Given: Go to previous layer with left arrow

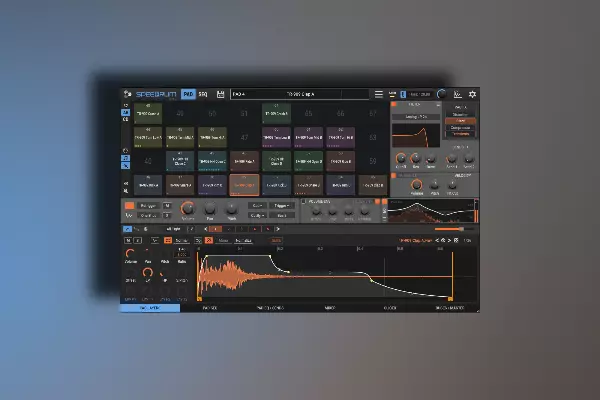Looking at the screenshot, I should point(206,229).
